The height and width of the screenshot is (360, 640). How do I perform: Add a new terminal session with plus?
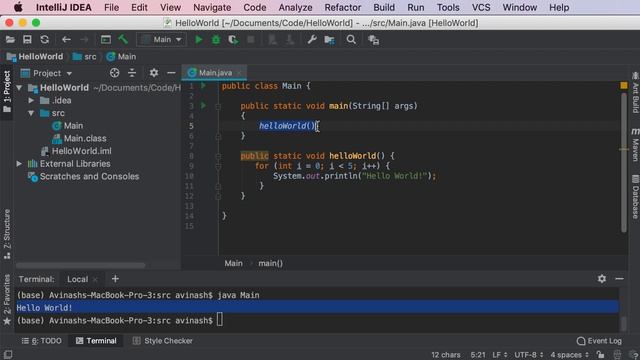(115, 279)
